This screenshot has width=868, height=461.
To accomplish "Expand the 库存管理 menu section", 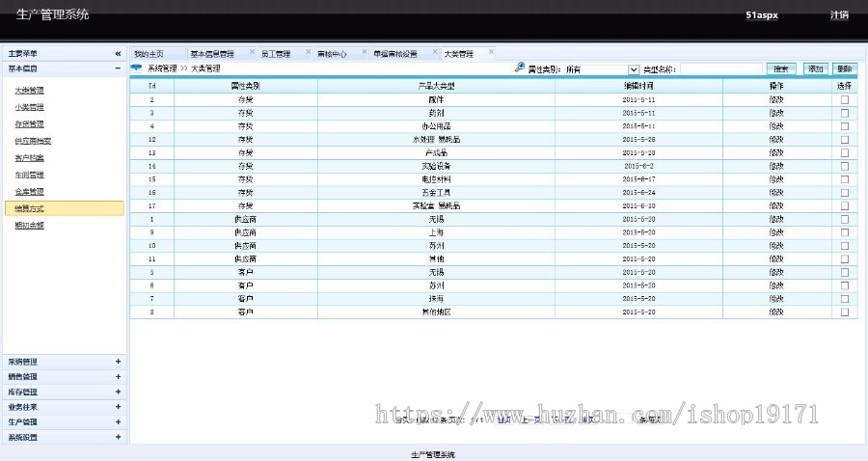I will pos(118,392).
